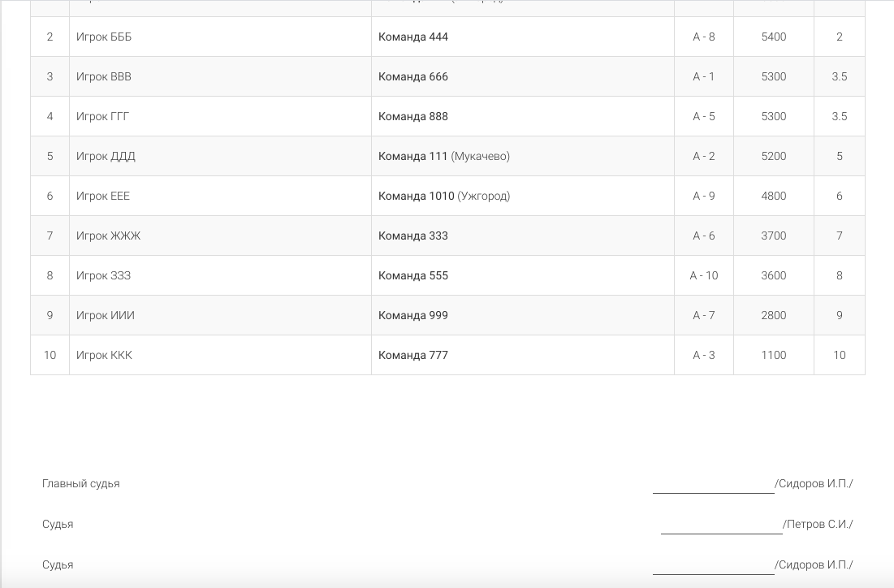Click sector value A - 10
Screen dimensions: 894x588
coord(704,275)
